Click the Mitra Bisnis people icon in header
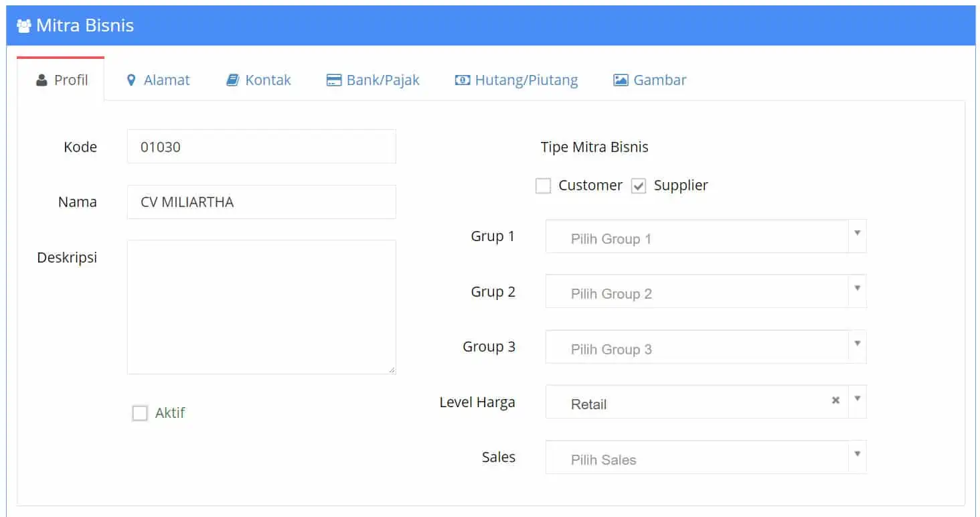 (x=24, y=26)
